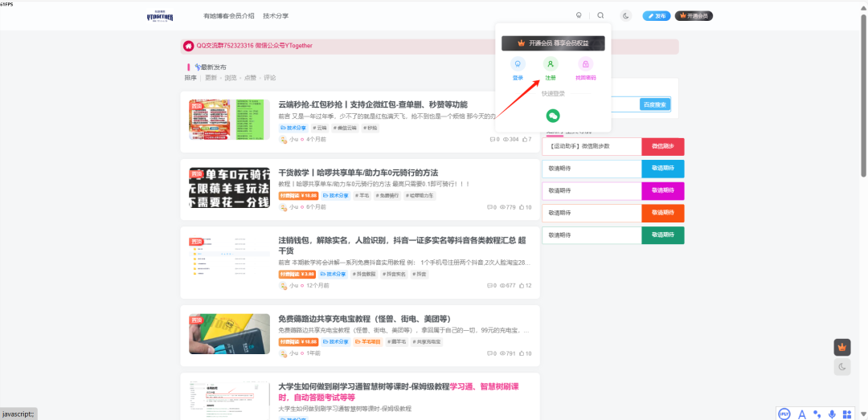Click the YTogether site logo
The height and width of the screenshot is (420, 868).
tap(160, 16)
